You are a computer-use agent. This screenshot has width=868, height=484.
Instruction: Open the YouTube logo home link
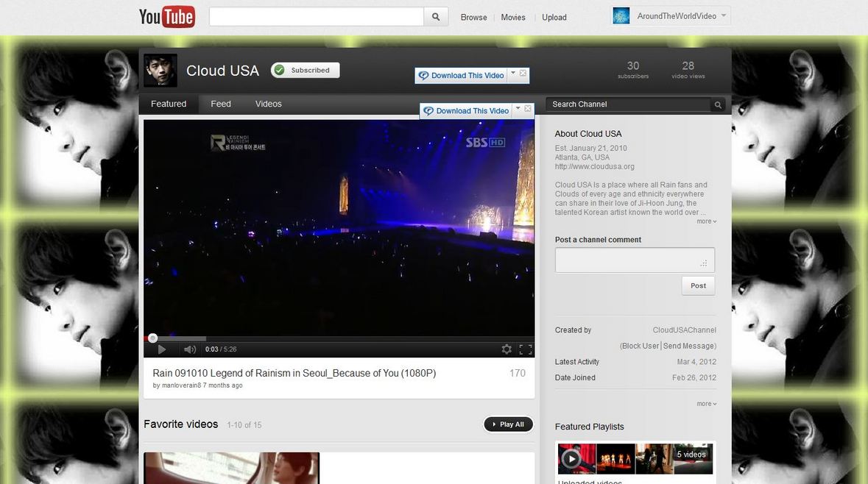point(166,17)
